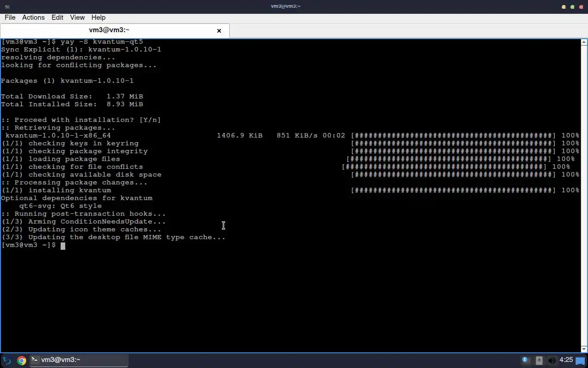588x368 pixels.
Task: Click the yellow minimize window button
Action: [x=564, y=7]
